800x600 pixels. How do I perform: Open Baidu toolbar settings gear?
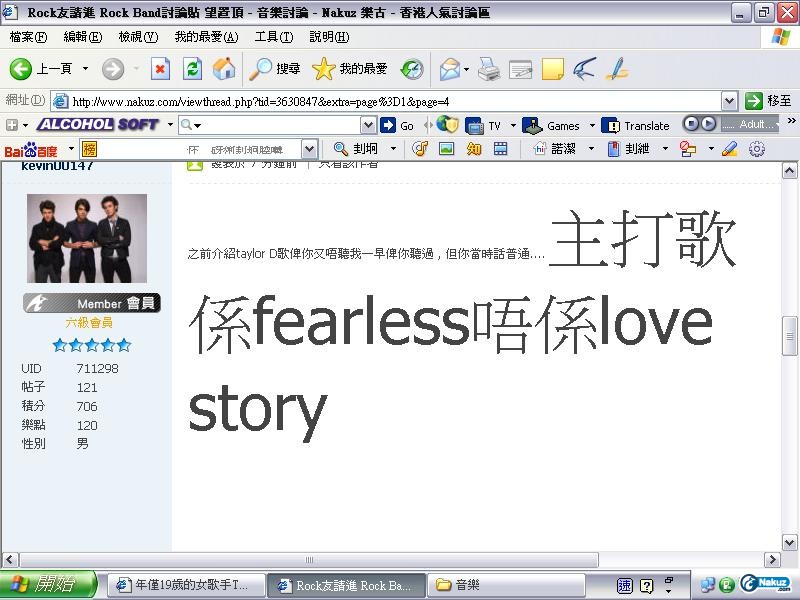757,149
